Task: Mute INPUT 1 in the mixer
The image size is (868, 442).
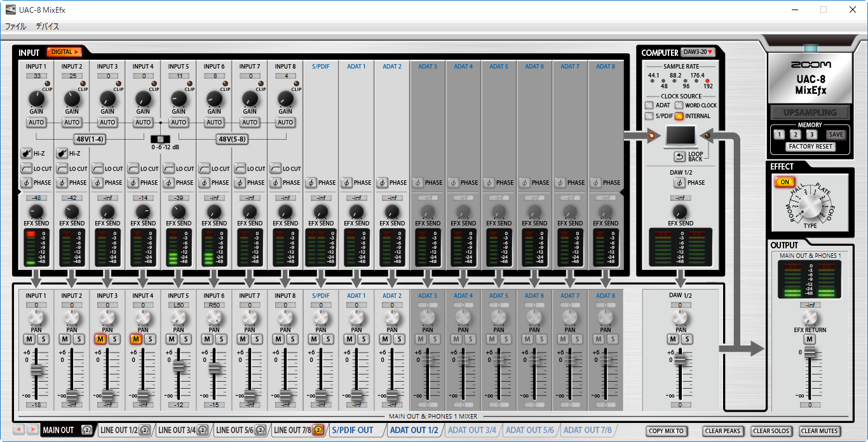Action: point(29,339)
